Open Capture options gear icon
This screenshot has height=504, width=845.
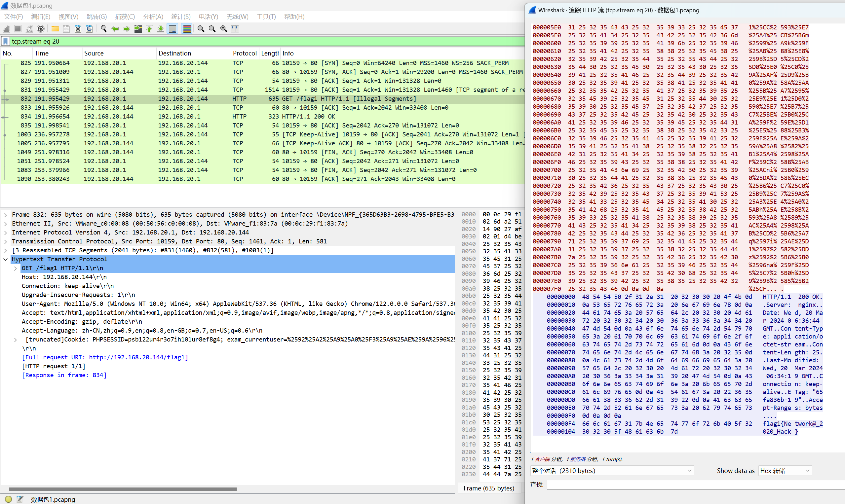click(x=41, y=29)
